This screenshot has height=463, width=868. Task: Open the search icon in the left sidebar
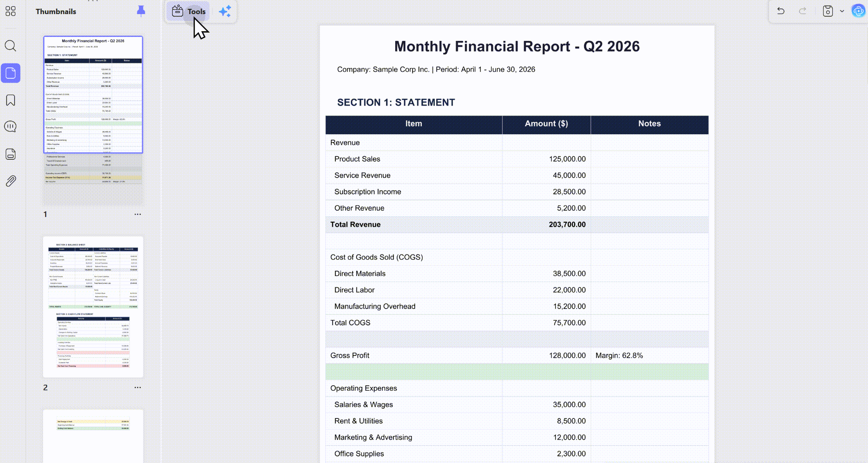click(x=11, y=46)
